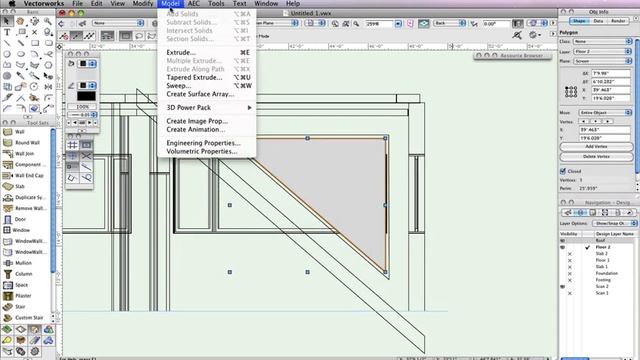
Task: Select the arrow Selection tool
Action: click(7, 21)
